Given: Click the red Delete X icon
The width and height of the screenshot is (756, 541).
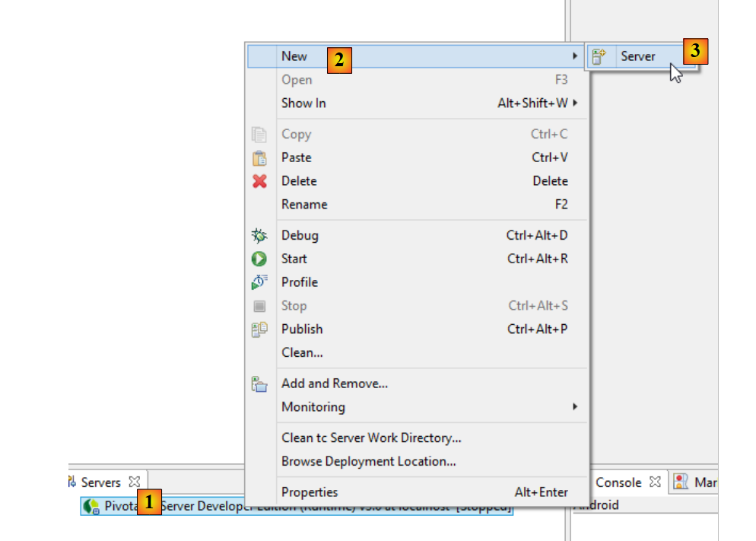Looking at the screenshot, I should click(x=259, y=182).
